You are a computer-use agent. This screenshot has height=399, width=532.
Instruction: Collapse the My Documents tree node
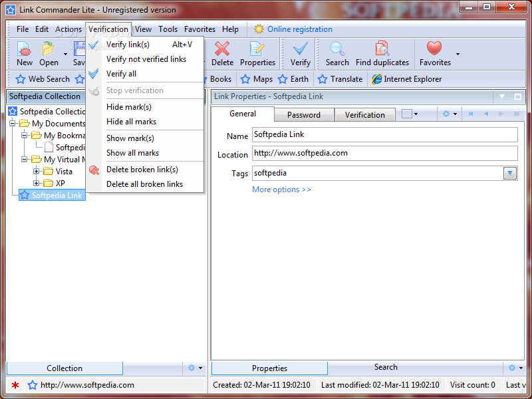point(12,123)
